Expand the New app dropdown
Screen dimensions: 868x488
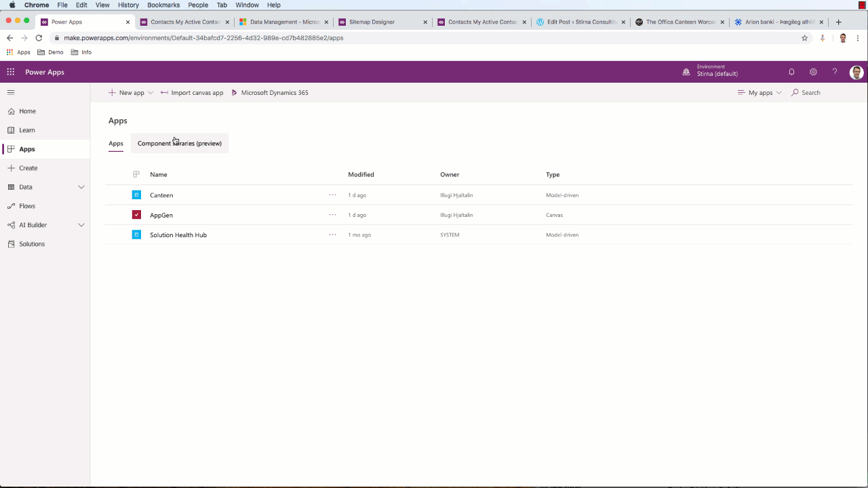point(151,93)
